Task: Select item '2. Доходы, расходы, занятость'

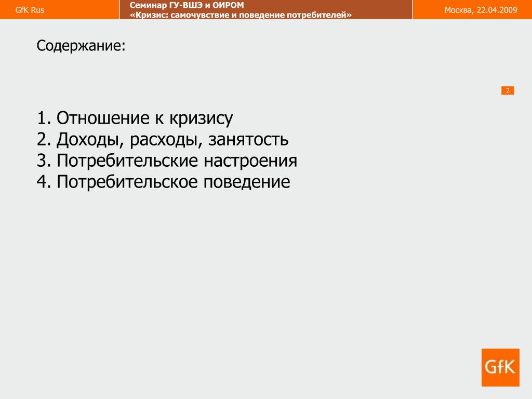Action: 163,140
